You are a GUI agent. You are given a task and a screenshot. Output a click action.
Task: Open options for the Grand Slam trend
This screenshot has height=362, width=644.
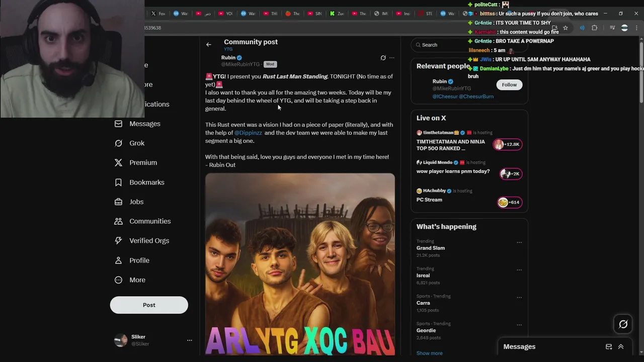click(x=519, y=243)
